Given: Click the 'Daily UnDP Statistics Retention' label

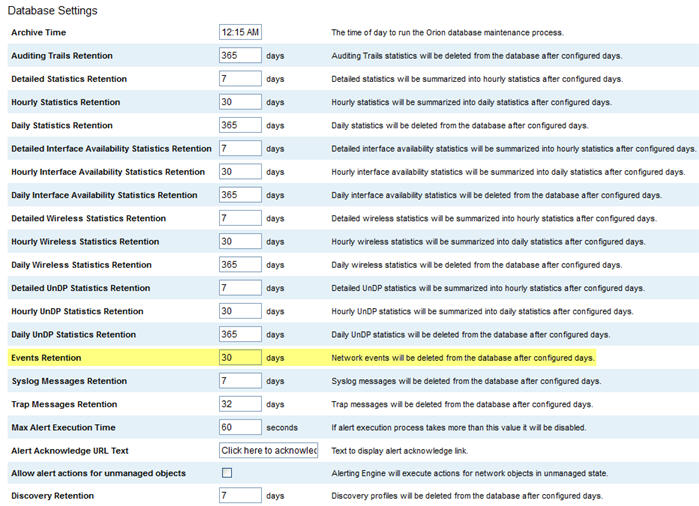Looking at the screenshot, I should click(74, 334).
